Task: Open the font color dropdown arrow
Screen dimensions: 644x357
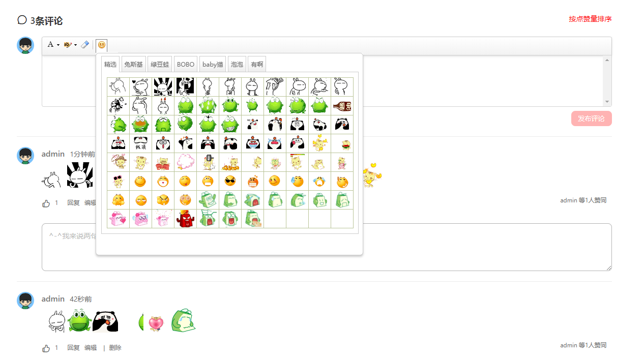Action: (x=58, y=45)
